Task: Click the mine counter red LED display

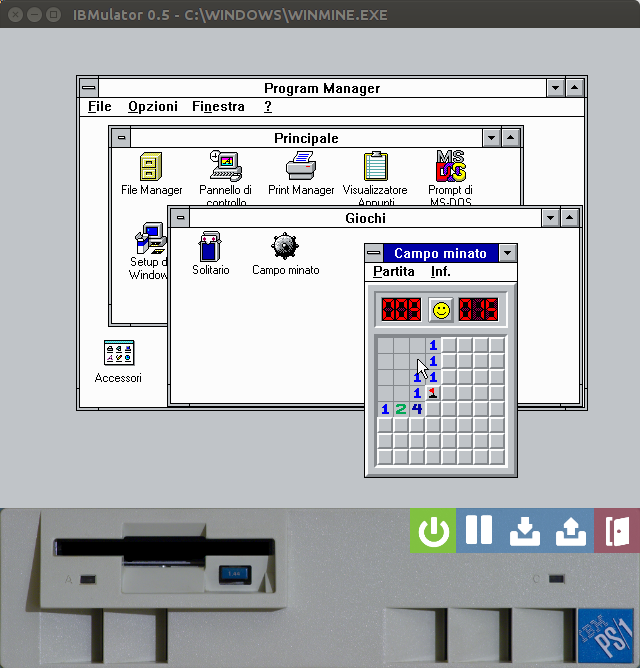Action: click(401, 310)
